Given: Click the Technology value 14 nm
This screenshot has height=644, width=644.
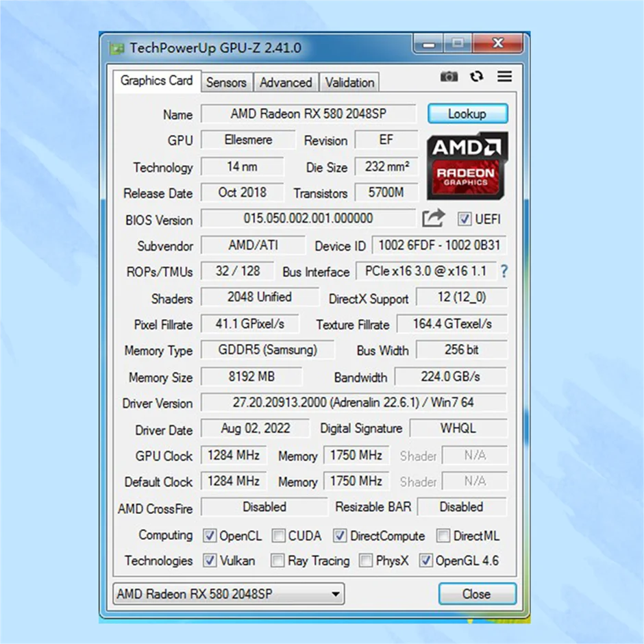Looking at the screenshot, I should [243, 166].
